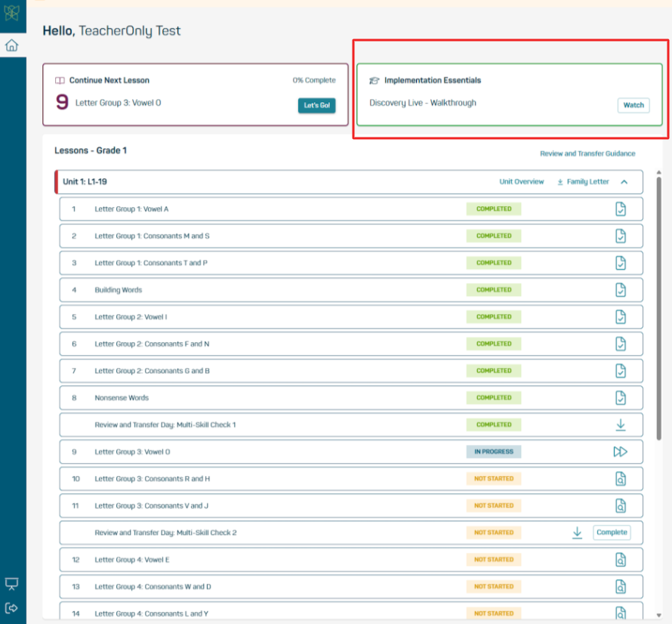Click the presentation screen icon in sidebar
Screen dimensions: 672x624
point(11,584)
